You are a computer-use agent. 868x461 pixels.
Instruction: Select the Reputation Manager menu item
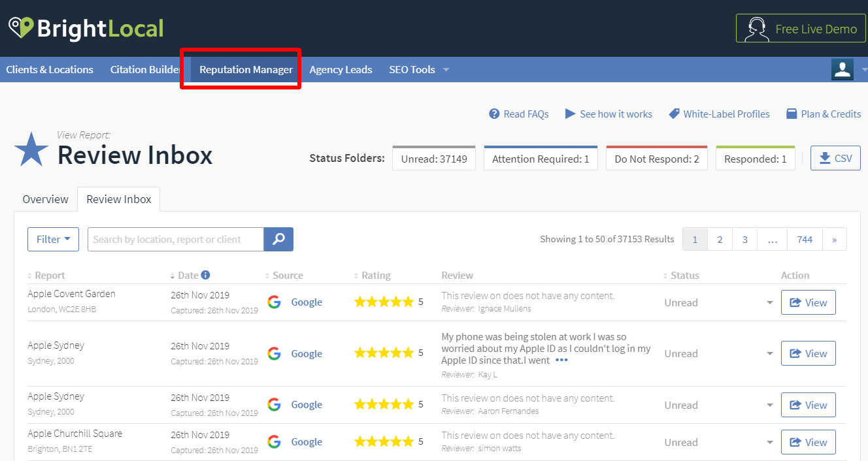[x=246, y=69]
